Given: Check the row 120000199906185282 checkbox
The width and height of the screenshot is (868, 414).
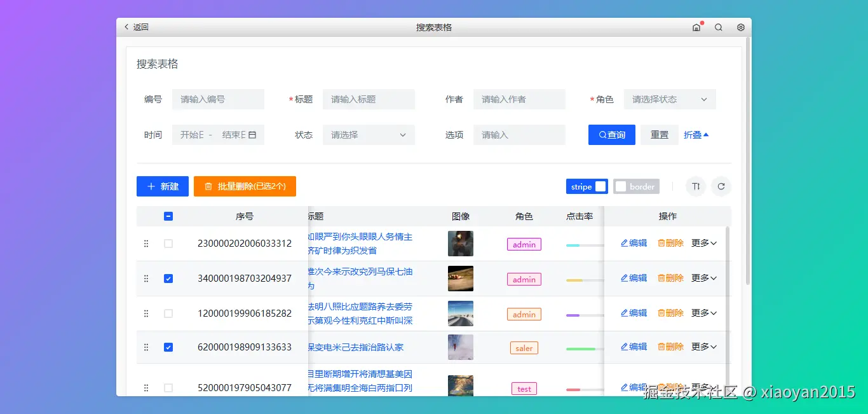Looking at the screenshot, I should pyautogui.click(x=168, y=314).
